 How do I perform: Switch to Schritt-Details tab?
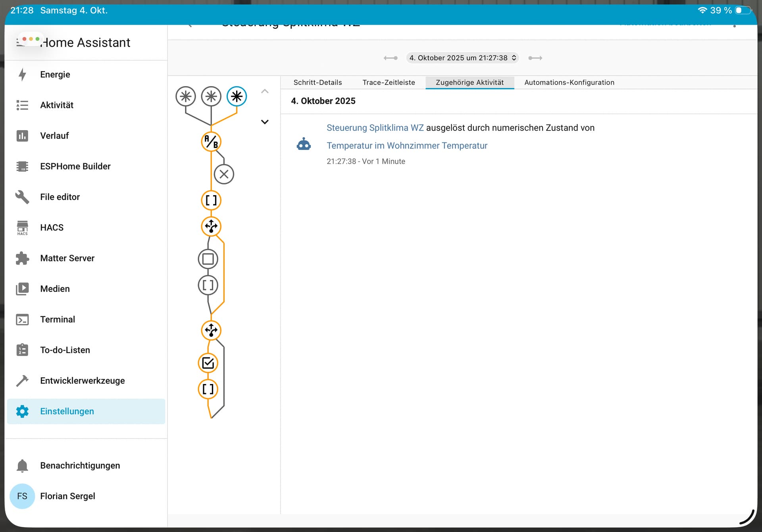point(317,83)
